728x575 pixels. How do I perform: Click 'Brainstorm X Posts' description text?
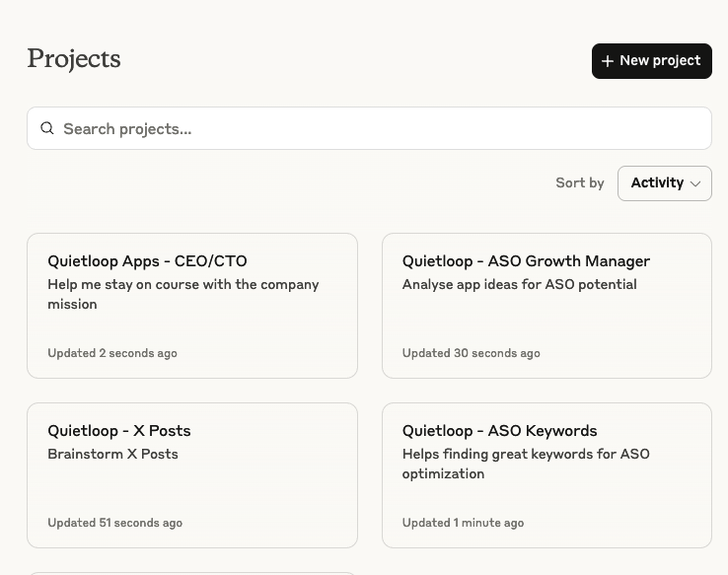point(112,455)
